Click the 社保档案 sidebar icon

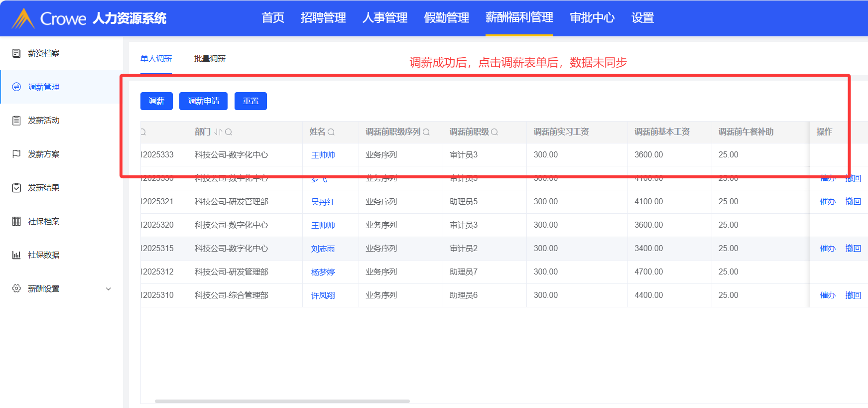point(16,221)
